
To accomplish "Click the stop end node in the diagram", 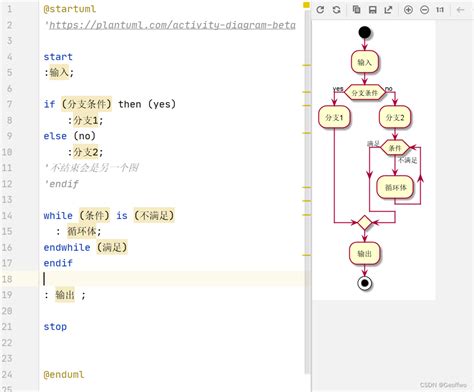I will point(365,283).
